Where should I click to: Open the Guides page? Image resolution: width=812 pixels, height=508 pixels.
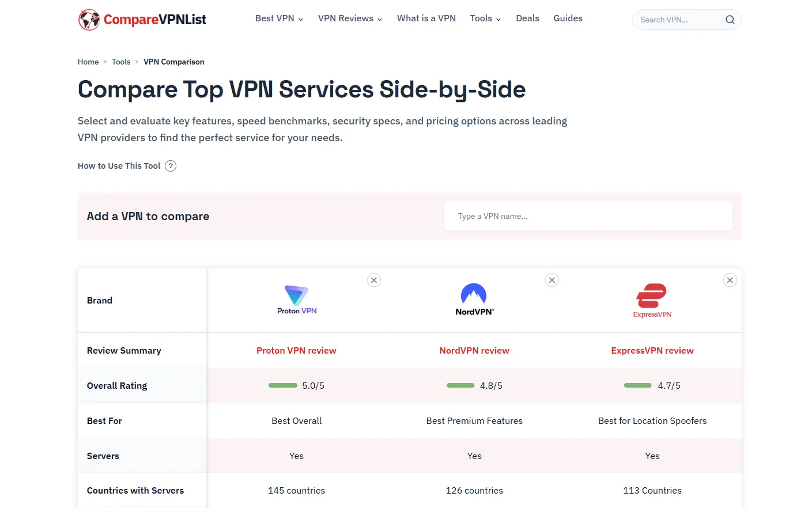pos(568,18)
